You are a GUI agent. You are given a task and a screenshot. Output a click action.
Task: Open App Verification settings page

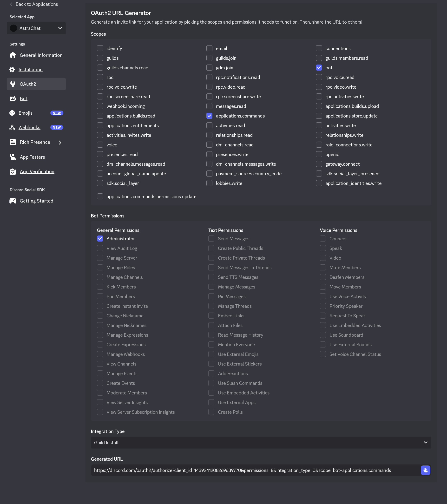coord(37,172)
